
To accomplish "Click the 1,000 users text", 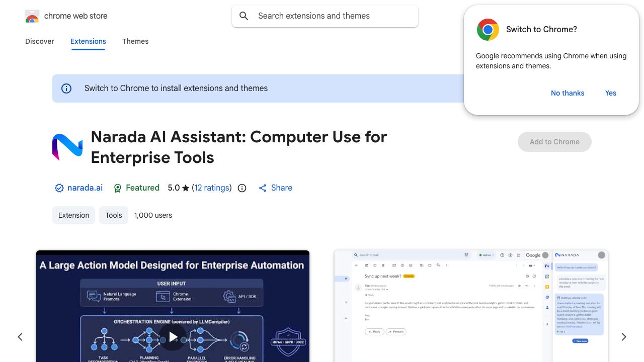I will pos(153,215).
